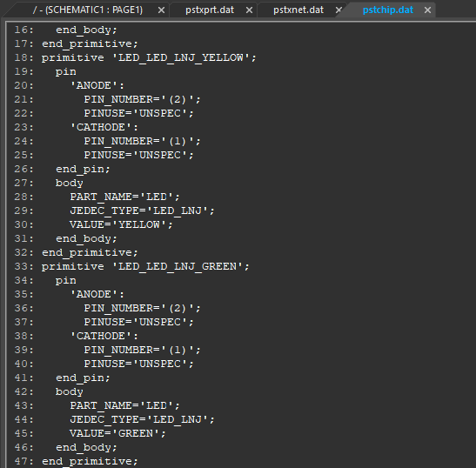The width and height of the screenshot is (476, 468).
Task: Click end_primitive; on line 17
Action: pyautogui.click(x=90, y=44)
